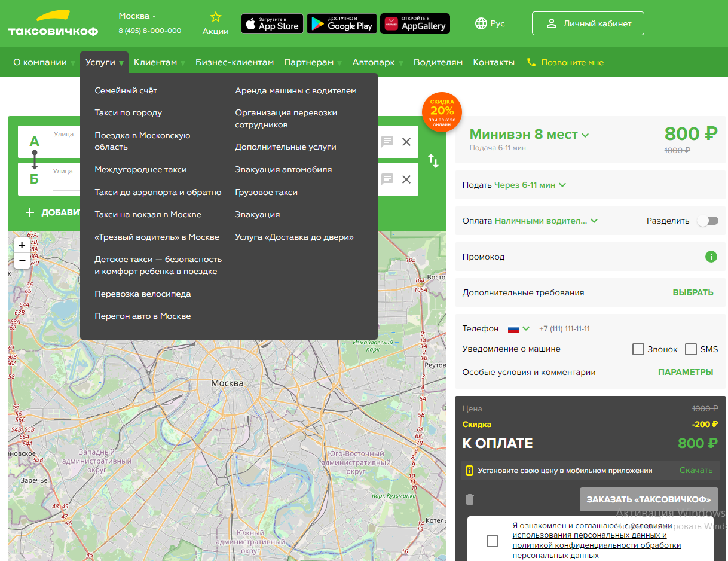Open the Huawei AppGallery badge
The image size is (728, 561).
coord(415,24)
